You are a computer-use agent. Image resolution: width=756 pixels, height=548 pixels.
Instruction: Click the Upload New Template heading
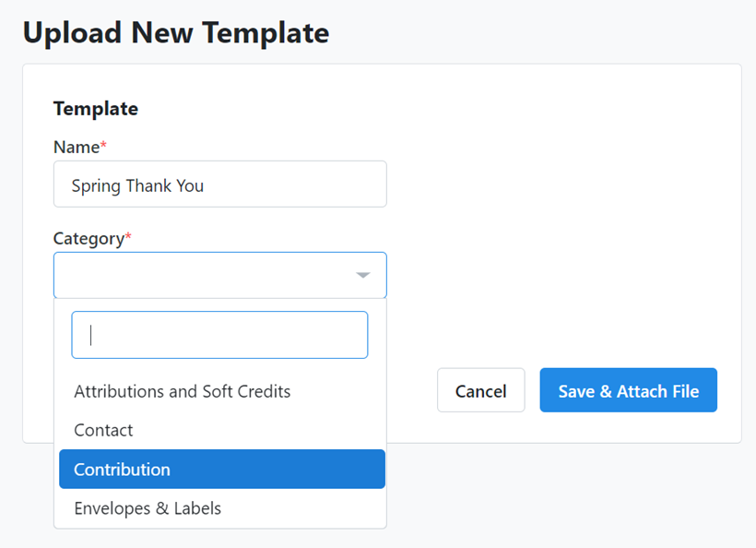tap(175, 32)
